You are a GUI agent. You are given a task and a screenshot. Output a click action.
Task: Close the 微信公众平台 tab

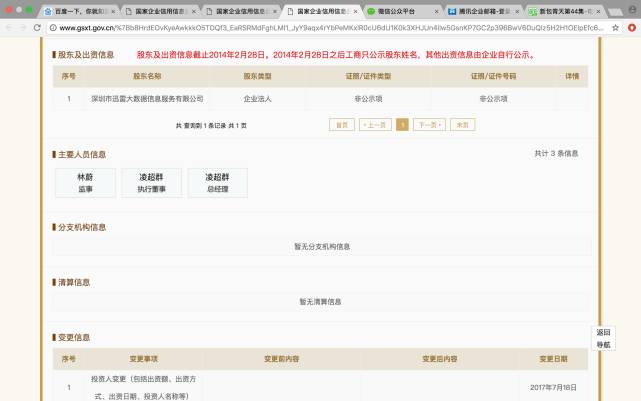(x=436, y=11)
